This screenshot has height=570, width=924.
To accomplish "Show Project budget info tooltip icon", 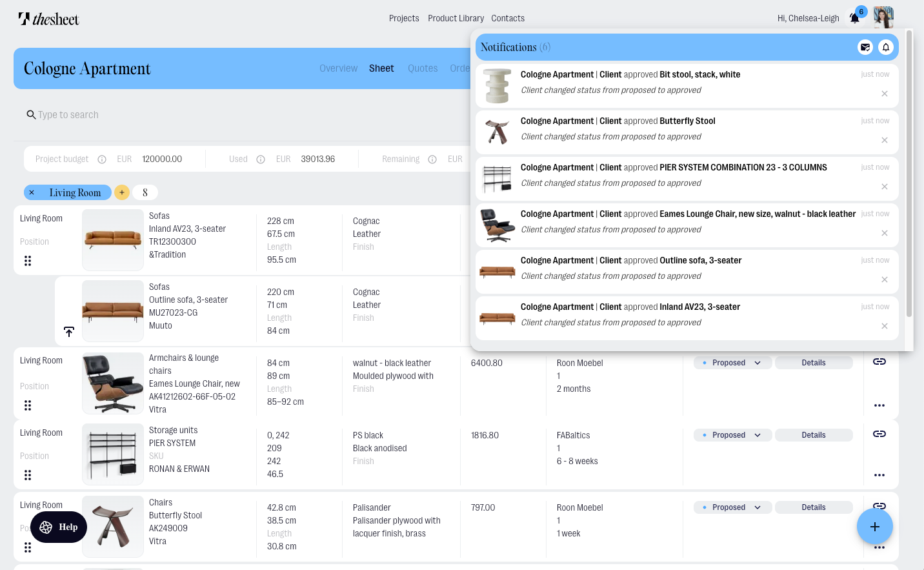I will coord(102,159).
